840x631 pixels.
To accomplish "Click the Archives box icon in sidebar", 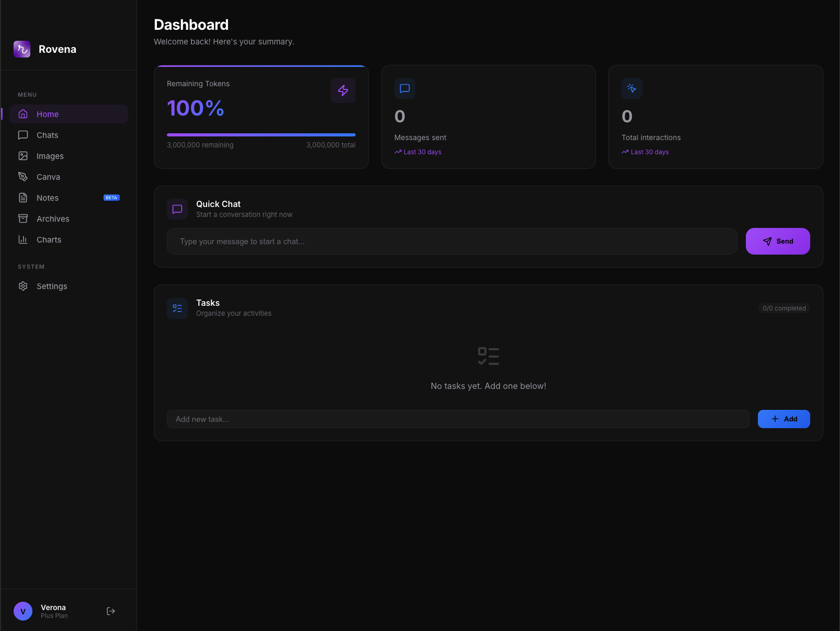I will [23, 219].
